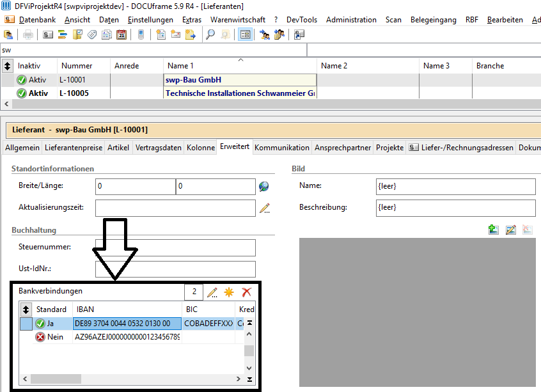Viewport: 541px width, 392px height.
Task: Edit Aktualisierungszeit with pencil icon
Action: [x=265, y=208]
